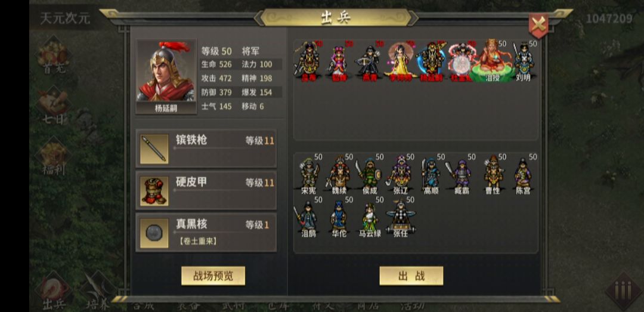Select the 沮授 unit sprite

pos(493,60)
